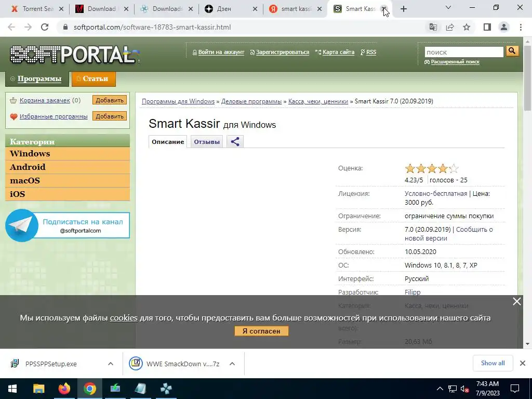Expand WWE SmackDown download options
This screenshot has width=532, height=399.
coord(232,363)
